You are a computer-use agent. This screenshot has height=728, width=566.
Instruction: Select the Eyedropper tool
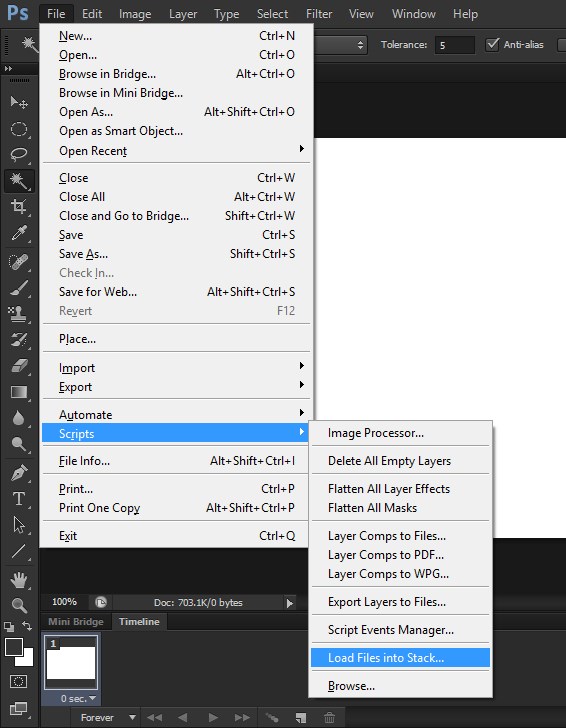pyautogui.click(x=19, y=233)
